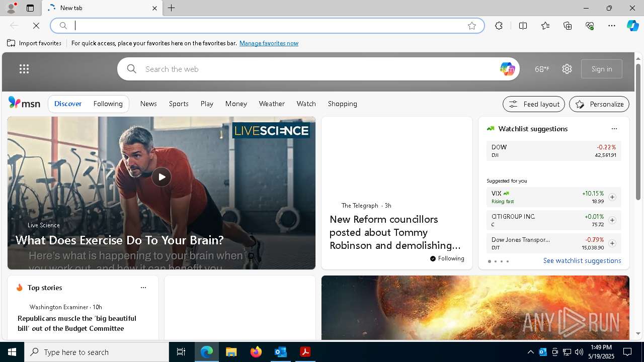The image size is (644, 362).
Task: Play the Live Science exercise video
Action: coord(162,177)
